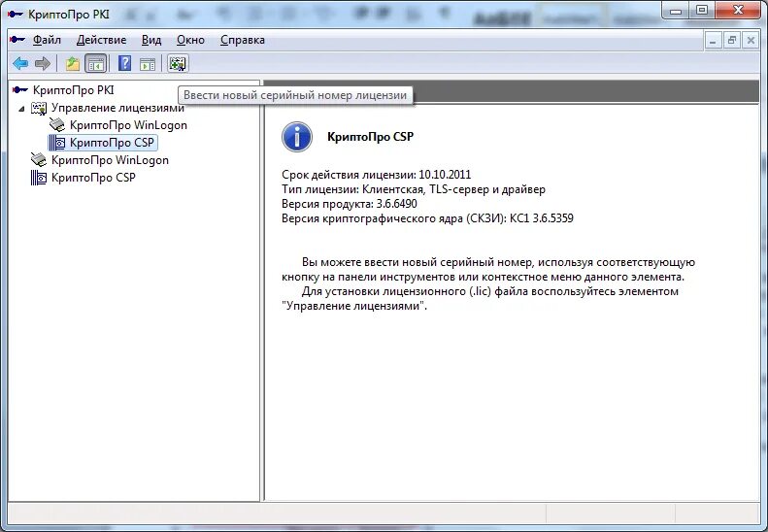Click the Версия продукта: 3.6.6490 line

point(350,204)
